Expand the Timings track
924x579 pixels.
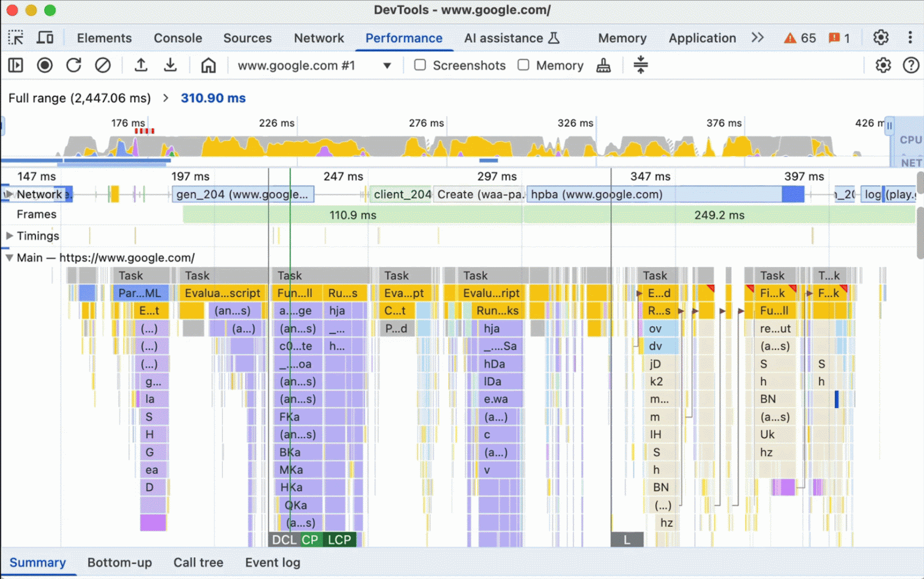coord(9,236)
